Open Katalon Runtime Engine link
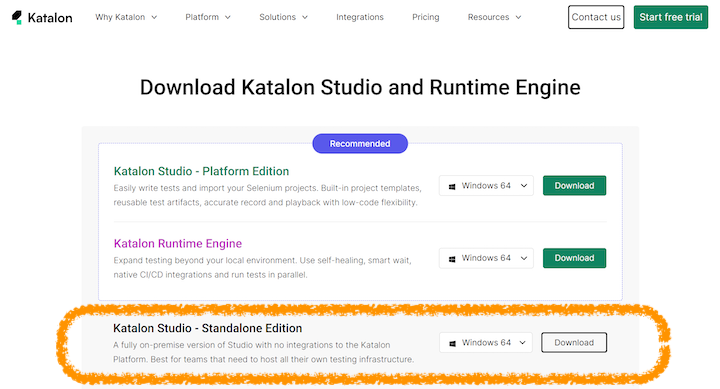 click(x=178, y=243)
